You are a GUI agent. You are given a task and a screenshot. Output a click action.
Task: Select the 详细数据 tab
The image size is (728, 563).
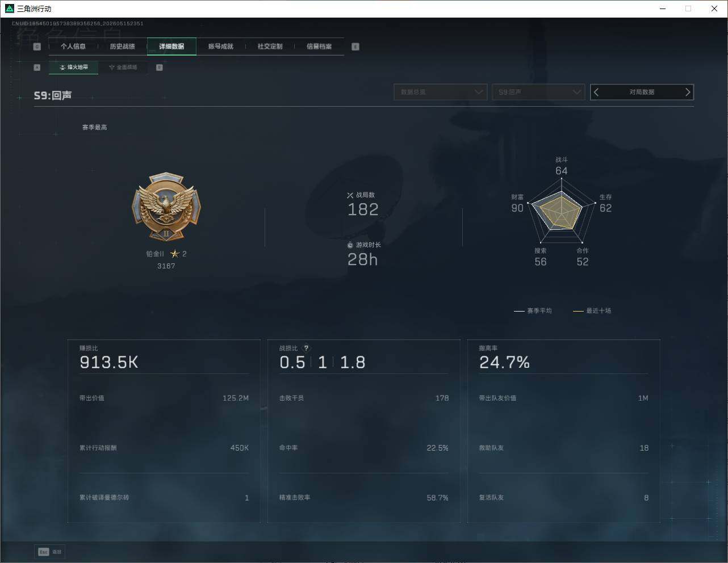click(x=171, y=47)
